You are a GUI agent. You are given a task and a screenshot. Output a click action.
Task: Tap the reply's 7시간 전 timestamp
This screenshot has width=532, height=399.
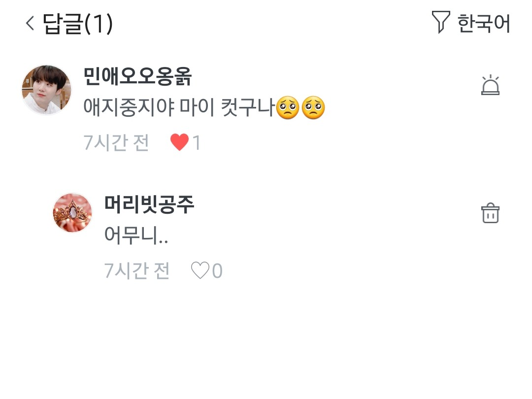[x=137, y=271]
